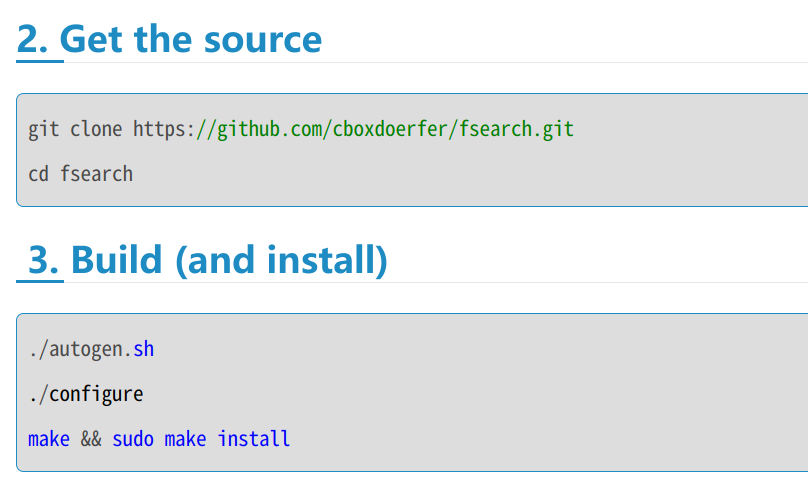Click the word "Build" in the heading
This screenshot has width=808, height=484.
117,260
